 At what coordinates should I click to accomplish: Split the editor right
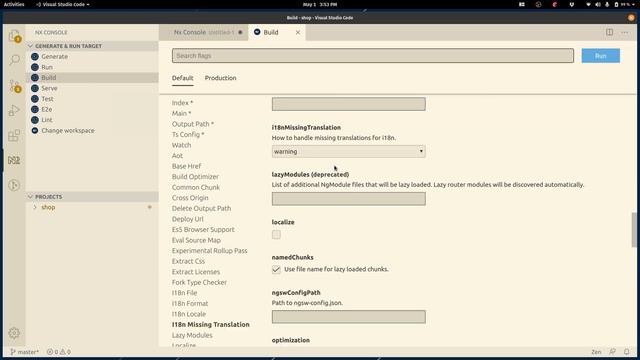point(609,32)
